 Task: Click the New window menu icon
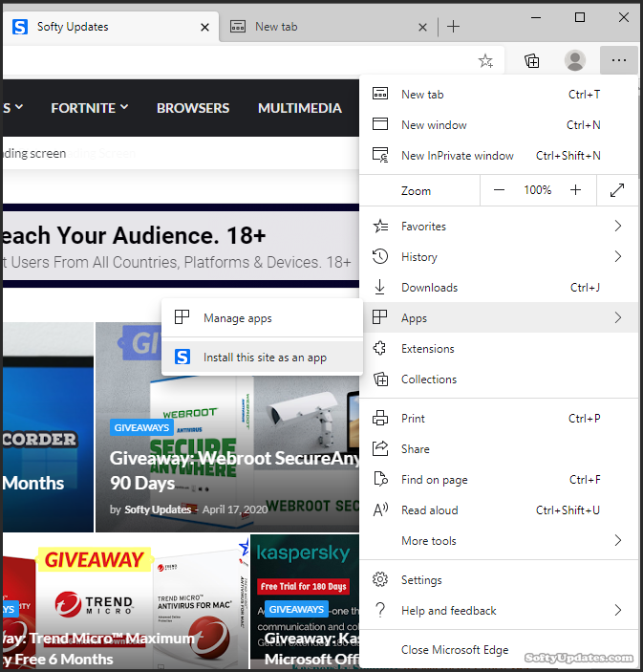click(x=380, y=124)
